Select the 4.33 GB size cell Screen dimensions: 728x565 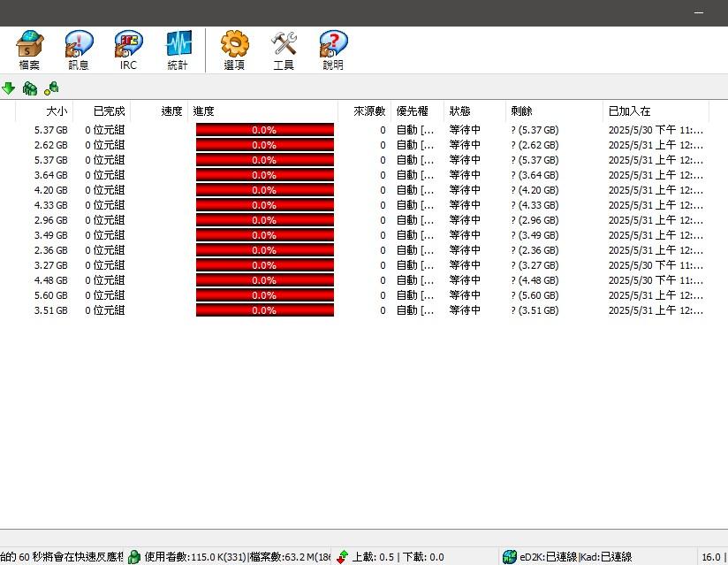click(50, 205)
